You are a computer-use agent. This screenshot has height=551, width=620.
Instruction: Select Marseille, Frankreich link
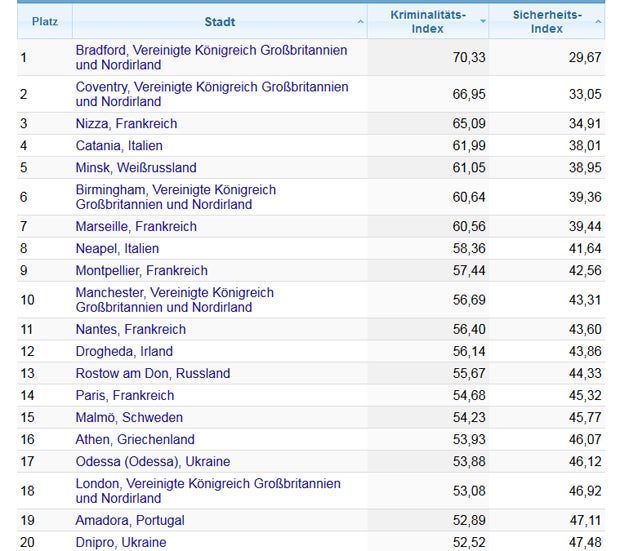[x=136, y=226]
